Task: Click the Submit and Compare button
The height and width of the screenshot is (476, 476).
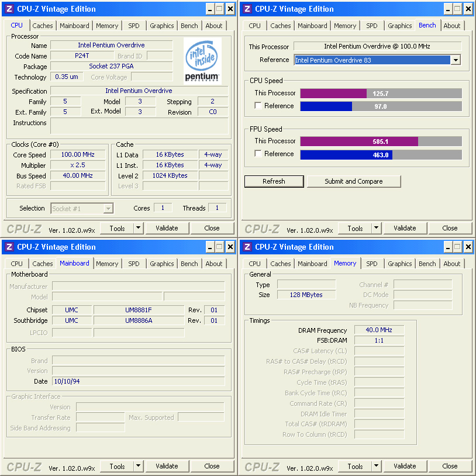Action: [353, 181]
